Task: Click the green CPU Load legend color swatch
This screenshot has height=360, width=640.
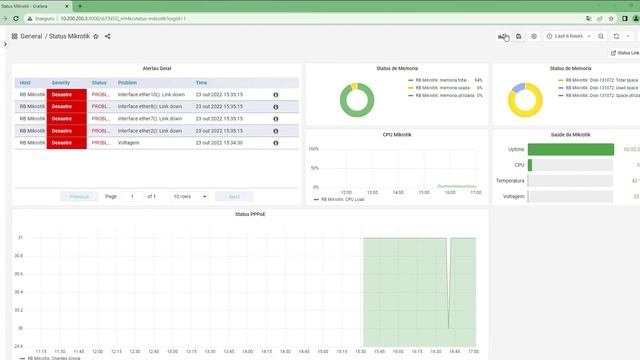Action: (x=316, y=200)
